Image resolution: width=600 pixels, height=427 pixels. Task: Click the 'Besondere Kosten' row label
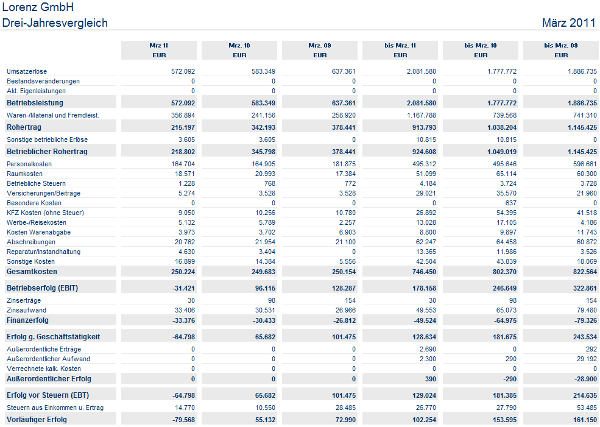[x=34, y=203]
